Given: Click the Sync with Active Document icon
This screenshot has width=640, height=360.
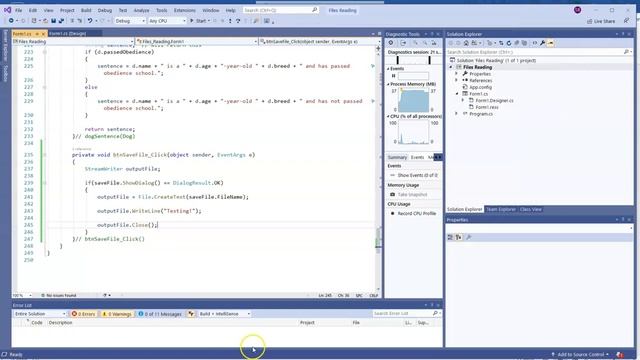Looking at the screenshot, I should pyautogui.click(x=501, y=43).
